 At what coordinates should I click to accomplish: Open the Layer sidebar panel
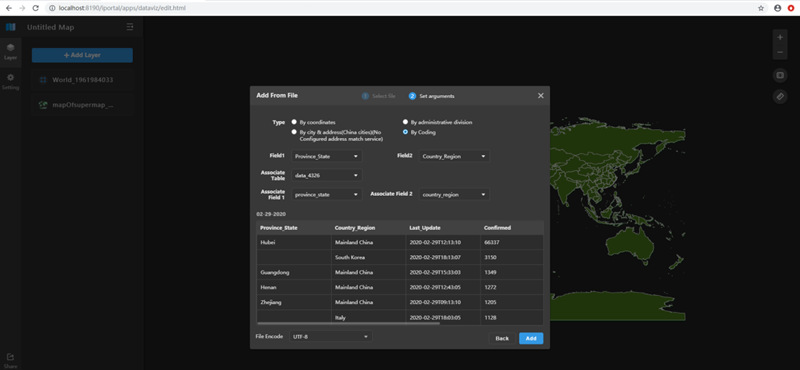(10, 52)
